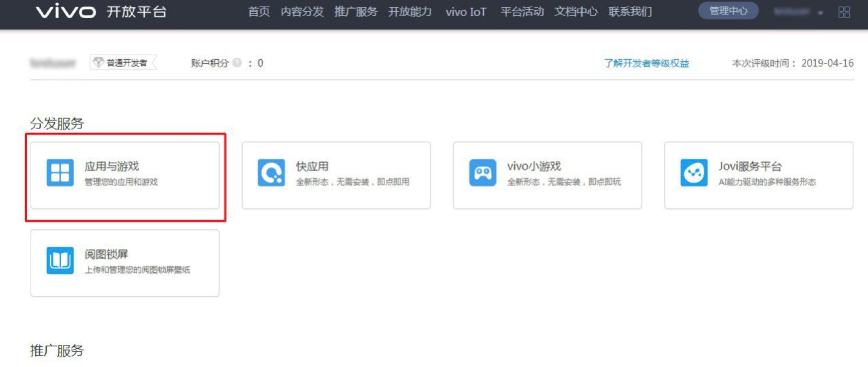
Task: Click the 应用与游戏 blue grid icon
Action: 60,172
